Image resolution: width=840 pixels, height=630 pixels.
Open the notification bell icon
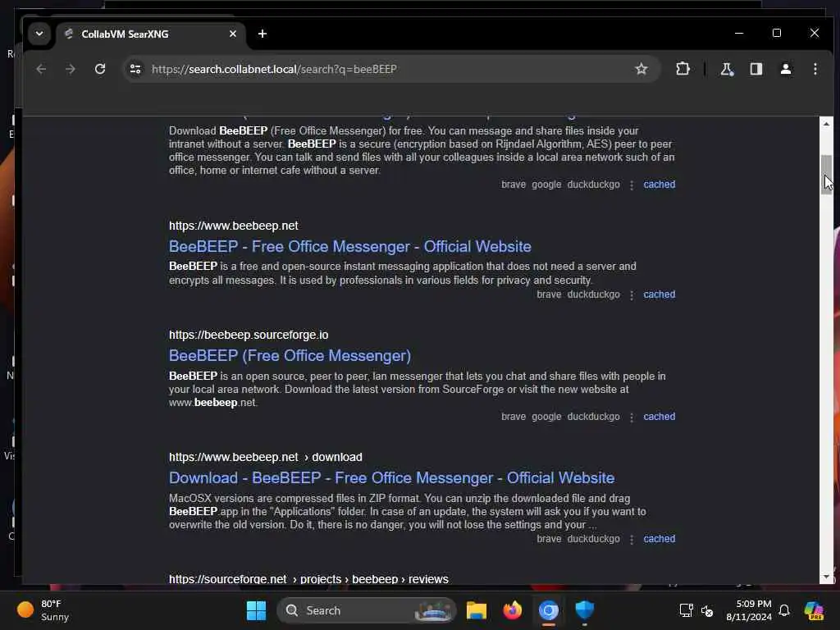click(784, 610)
